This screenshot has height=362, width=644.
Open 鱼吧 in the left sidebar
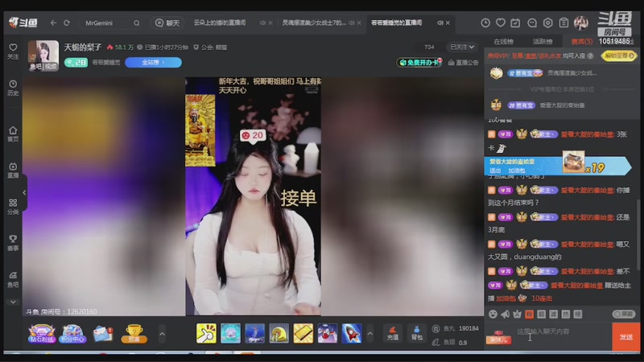click(13, 279)
